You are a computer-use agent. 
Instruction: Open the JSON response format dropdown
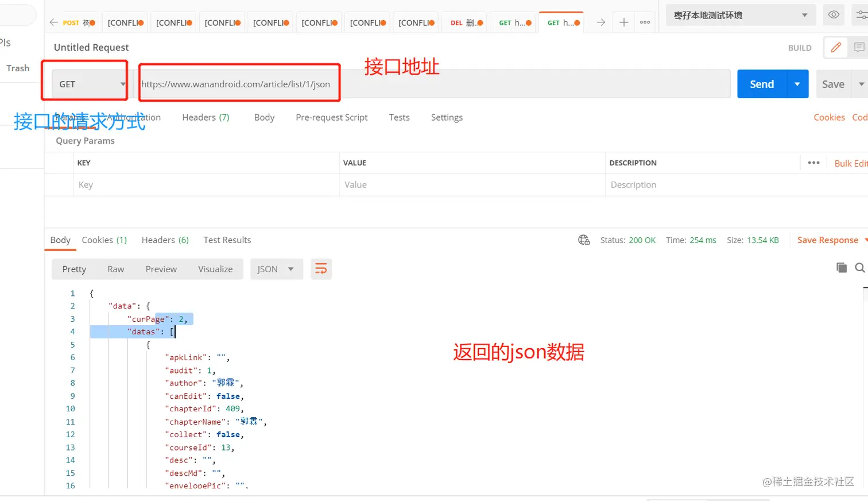click(276, 269)
